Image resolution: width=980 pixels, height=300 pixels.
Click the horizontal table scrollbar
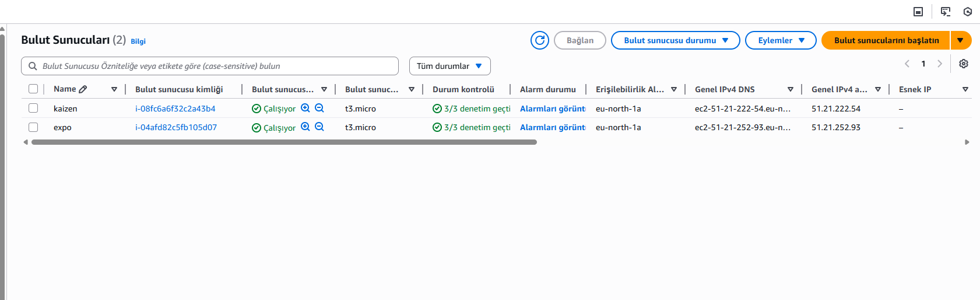tap(284, 142)
